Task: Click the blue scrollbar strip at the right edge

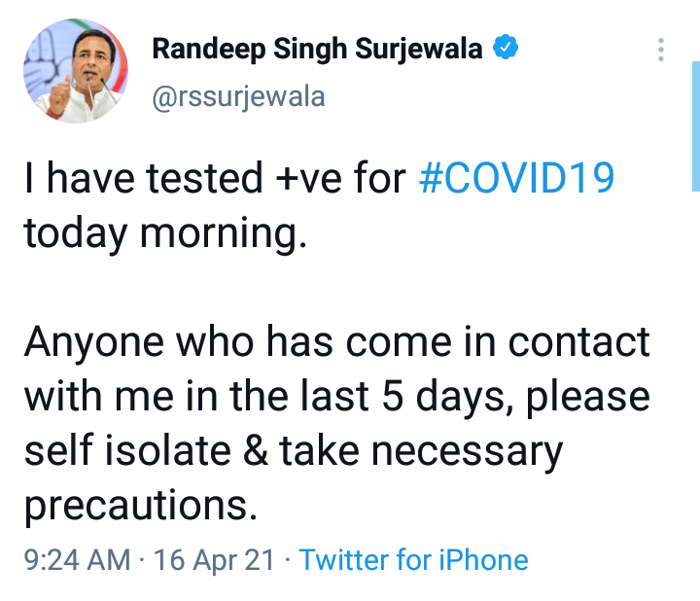Action: 696,126
